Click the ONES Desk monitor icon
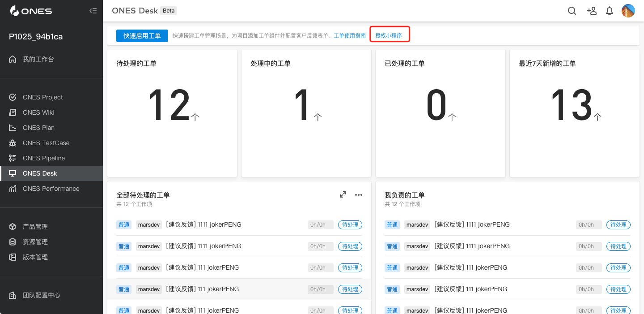Image resolution: width=644 pixels, height=314 pixels. coord(13,173)
